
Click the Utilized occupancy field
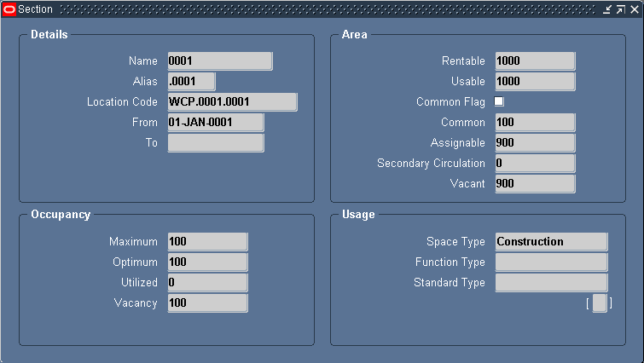click(207, 283)
